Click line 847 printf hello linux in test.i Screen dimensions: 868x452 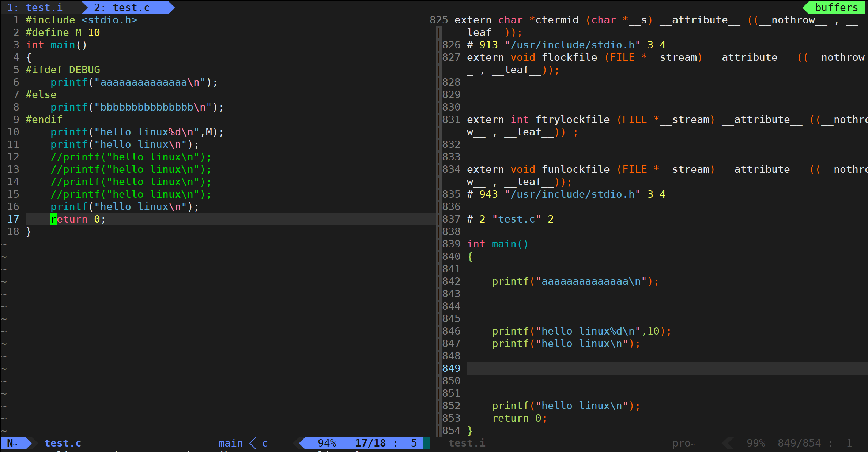click(x=566, y=344)
